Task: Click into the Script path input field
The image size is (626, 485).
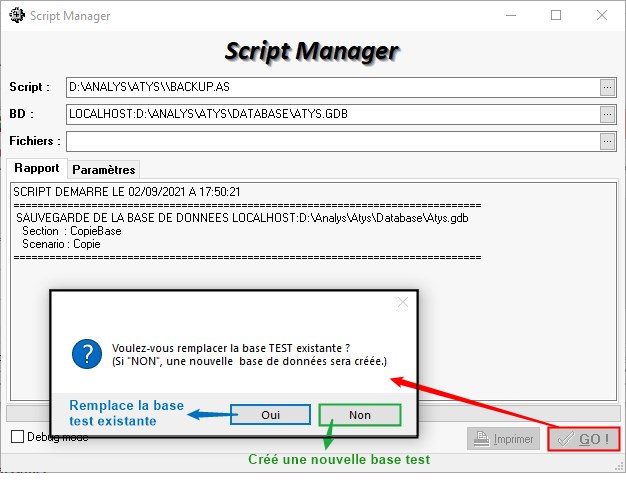Action: pyautogui.click(x=330, y=87)
